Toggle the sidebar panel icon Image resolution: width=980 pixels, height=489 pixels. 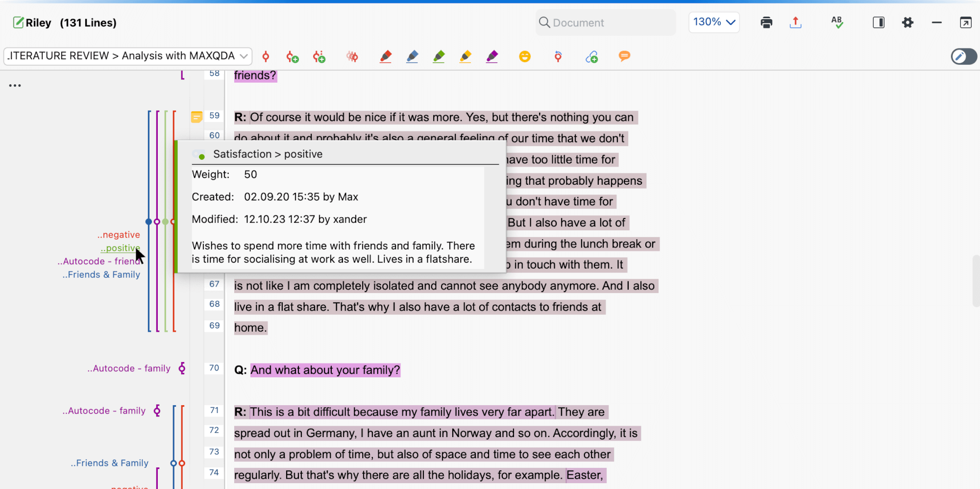click(879, 23)
